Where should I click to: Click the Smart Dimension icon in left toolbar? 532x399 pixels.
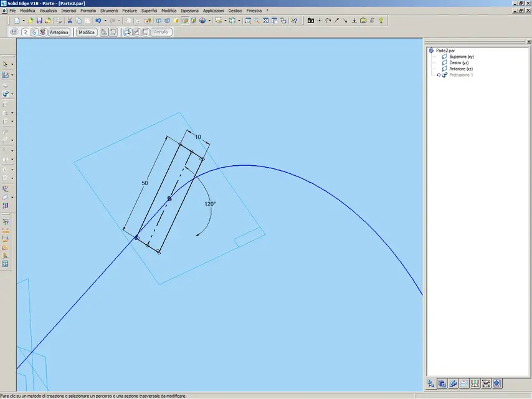click(x=5, y=231)
